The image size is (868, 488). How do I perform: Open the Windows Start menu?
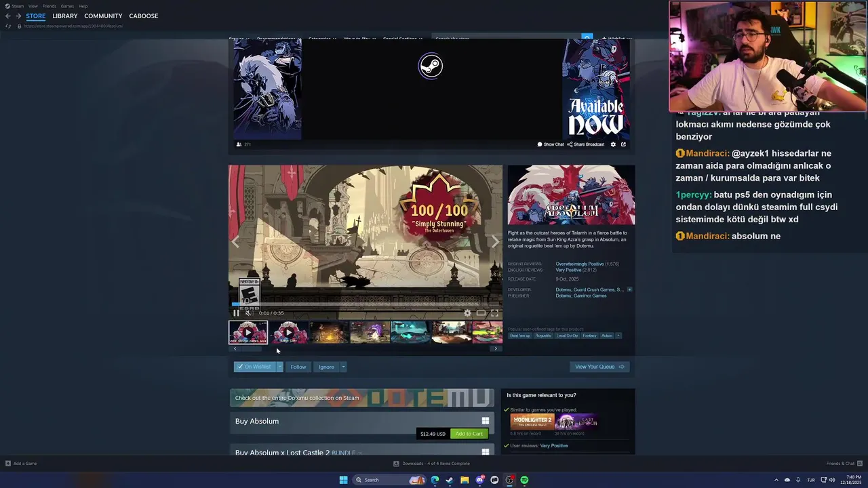tap(343, 480)
